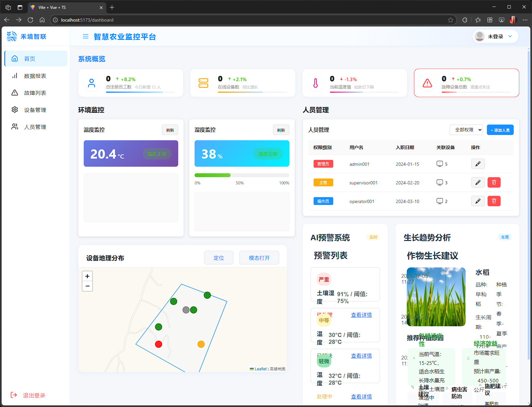Click the 添加人员 button

tap(500, 130)
